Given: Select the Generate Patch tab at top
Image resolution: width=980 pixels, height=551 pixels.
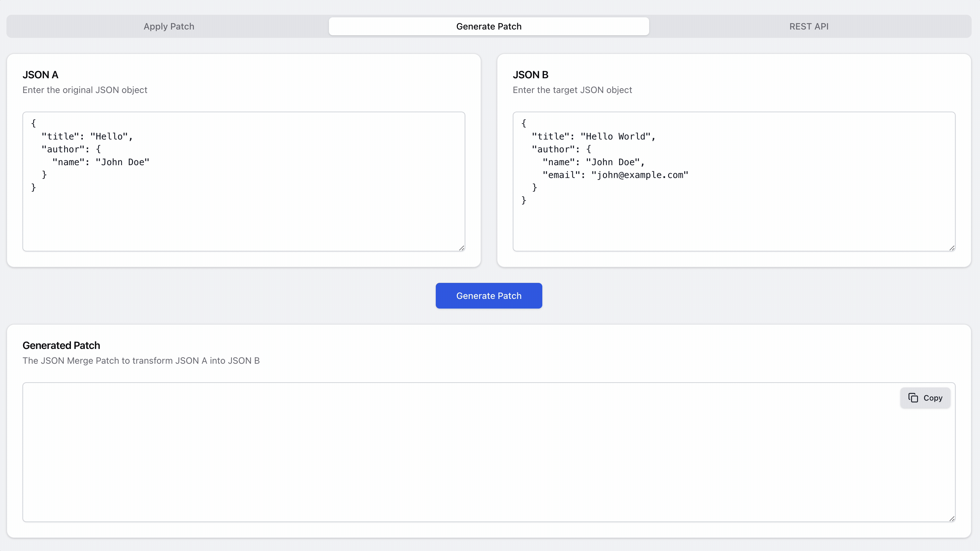Looking at the screenshot, I should [488, 26].
